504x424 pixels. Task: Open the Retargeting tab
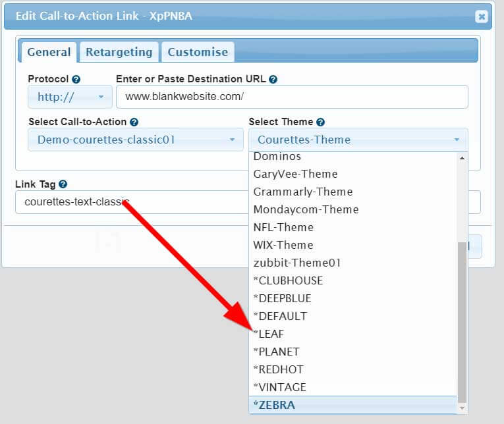point(119,52)
